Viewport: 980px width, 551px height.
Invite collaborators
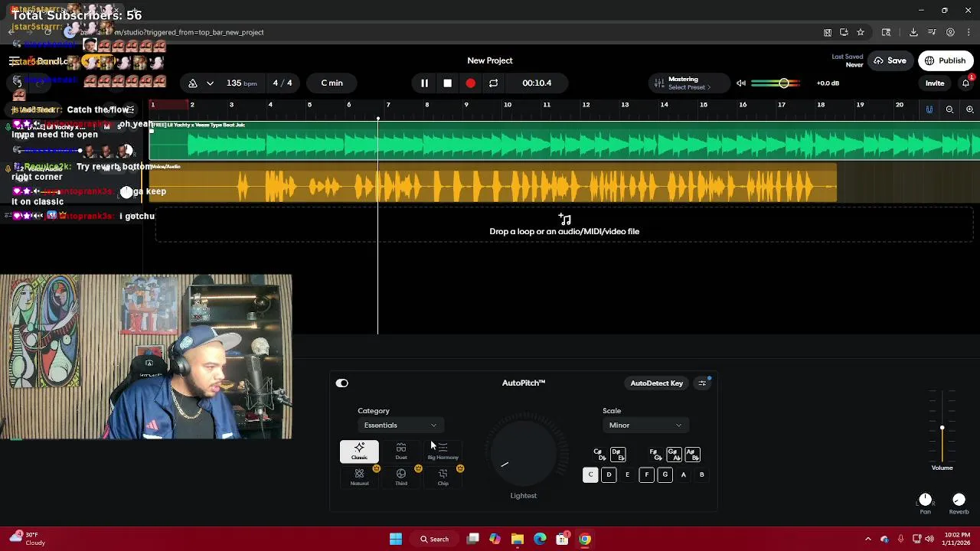point(935,83)
